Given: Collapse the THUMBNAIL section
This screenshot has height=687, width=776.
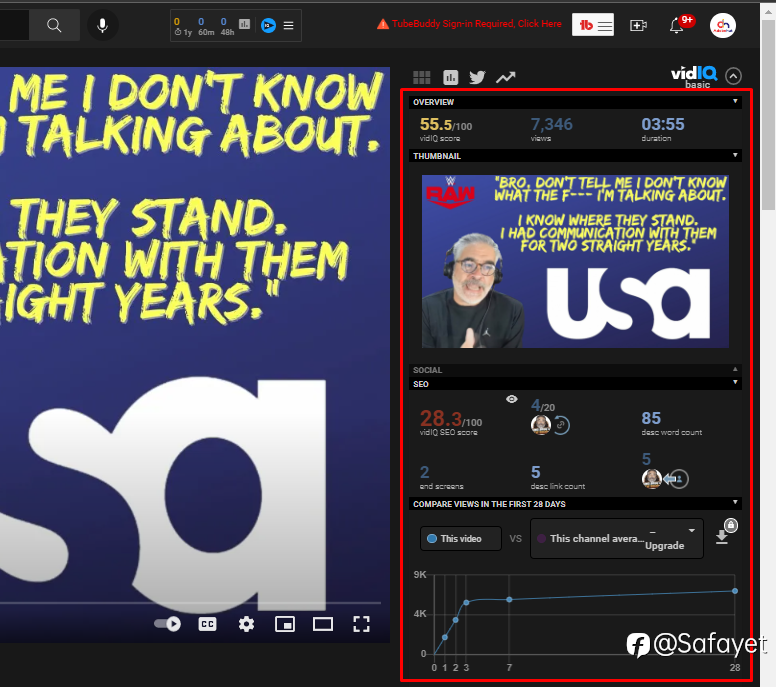Looking at the screenshot, I should pos(735,155).
